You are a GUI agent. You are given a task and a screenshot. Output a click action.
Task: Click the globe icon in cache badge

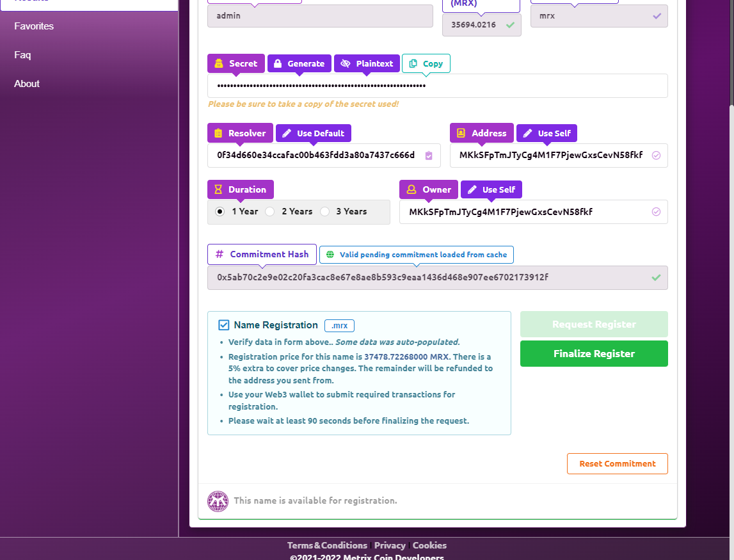[330, 255]
